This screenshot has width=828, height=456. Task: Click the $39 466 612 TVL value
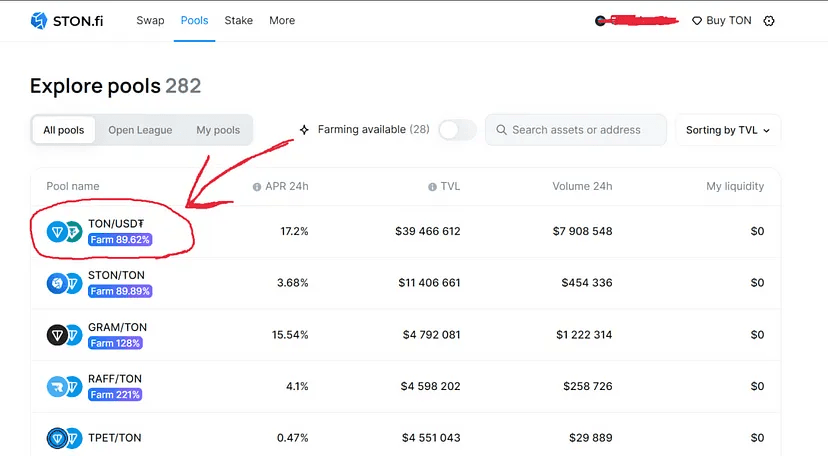[428, 231]
